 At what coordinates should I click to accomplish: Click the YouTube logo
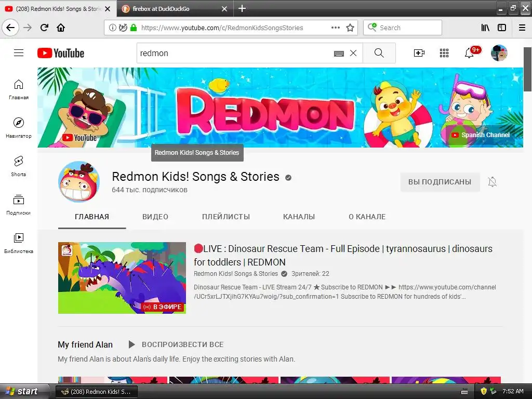[61, 54]
